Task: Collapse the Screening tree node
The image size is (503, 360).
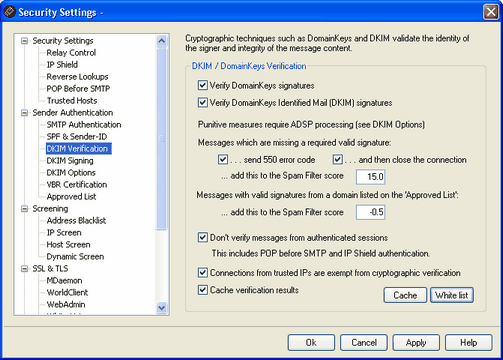Action: pos(24,209)
